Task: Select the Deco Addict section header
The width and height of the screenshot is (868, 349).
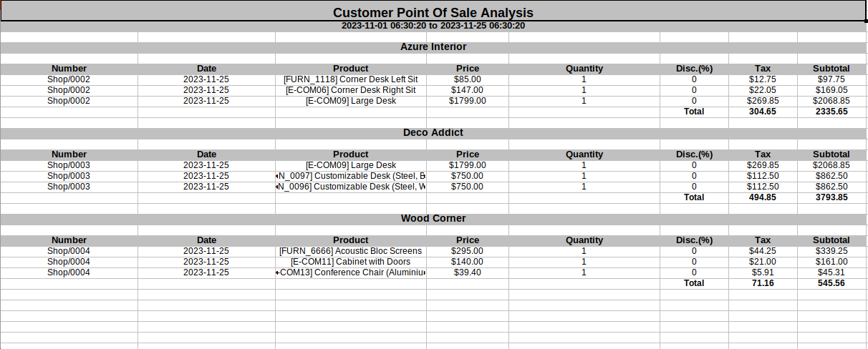Action: point(433,133)
